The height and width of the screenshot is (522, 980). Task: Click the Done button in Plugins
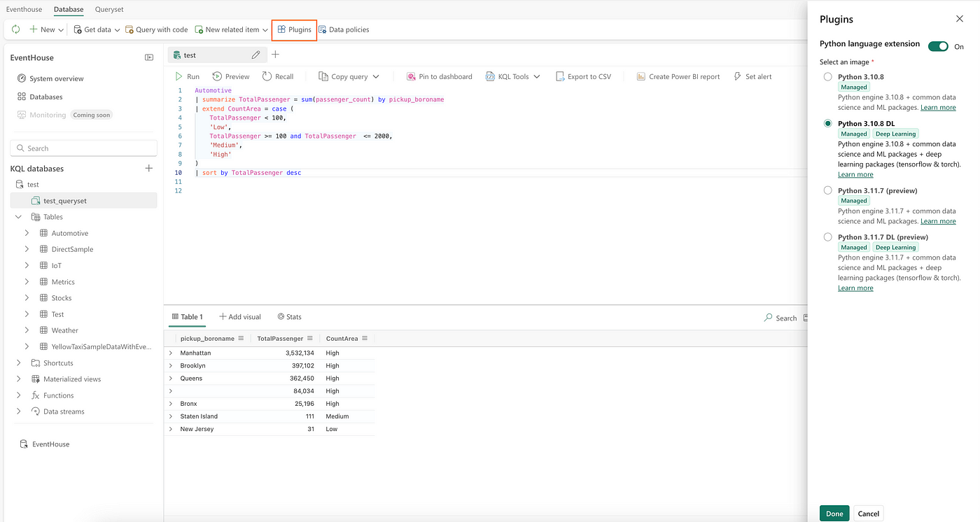834,514
